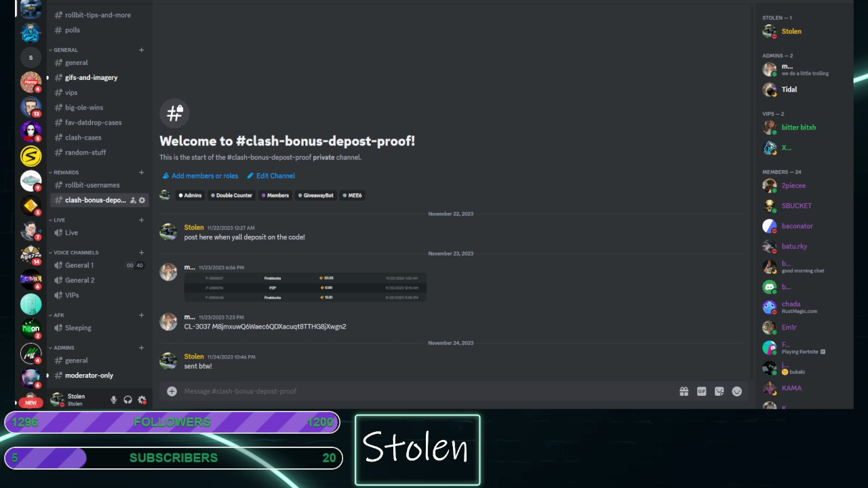Open the sticker picker
This screenshot has width=868, height=488.
point(719,391)
